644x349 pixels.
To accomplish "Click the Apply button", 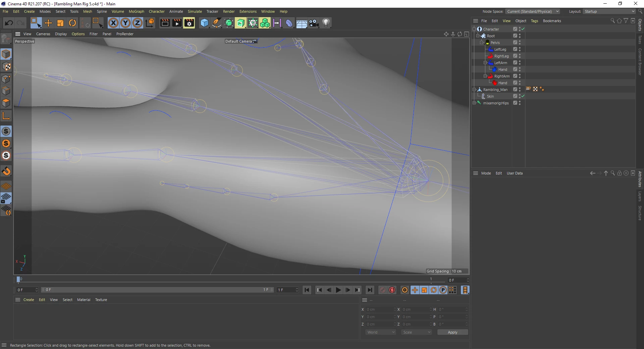I will coord(452,332).
